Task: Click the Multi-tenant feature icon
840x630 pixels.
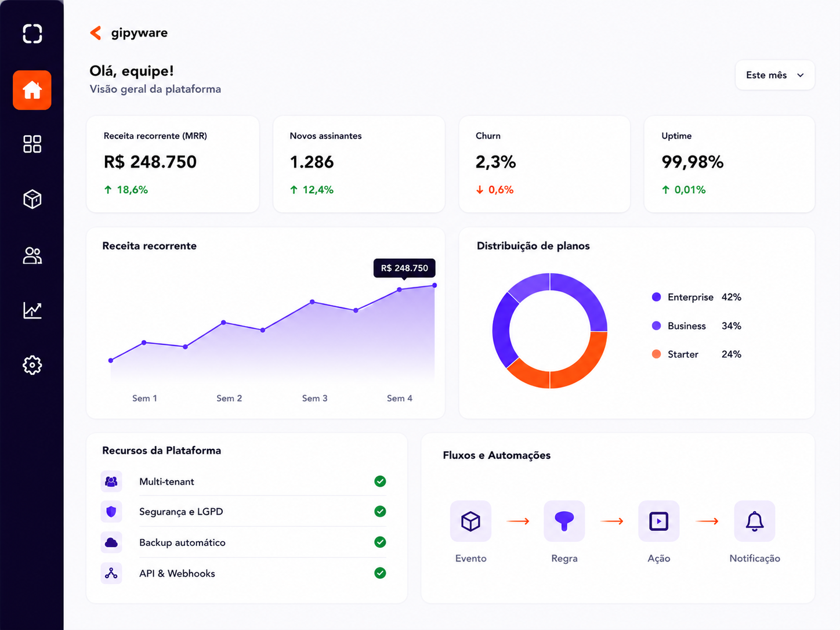Action: pyautogui.click(x=111, y=481)
